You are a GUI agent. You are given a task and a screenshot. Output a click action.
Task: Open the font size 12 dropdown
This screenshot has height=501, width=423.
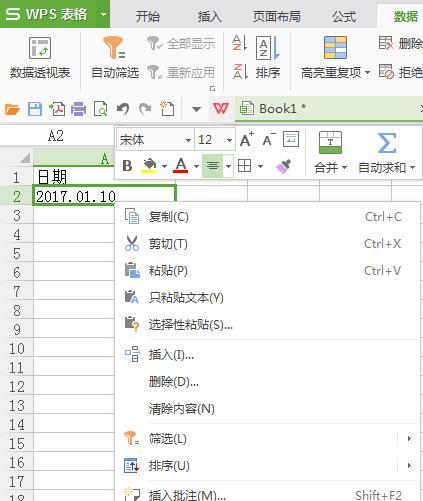coord(229,140)
